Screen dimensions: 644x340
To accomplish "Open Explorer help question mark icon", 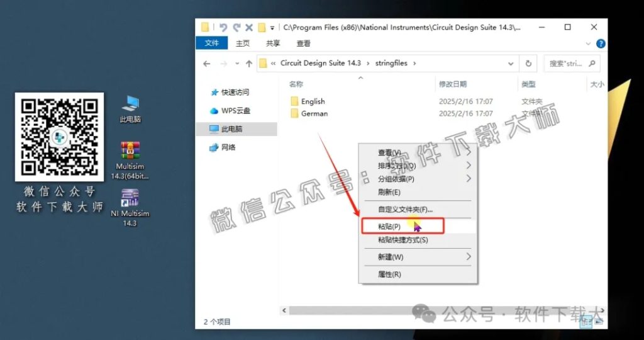I will [x=600, y=43].
